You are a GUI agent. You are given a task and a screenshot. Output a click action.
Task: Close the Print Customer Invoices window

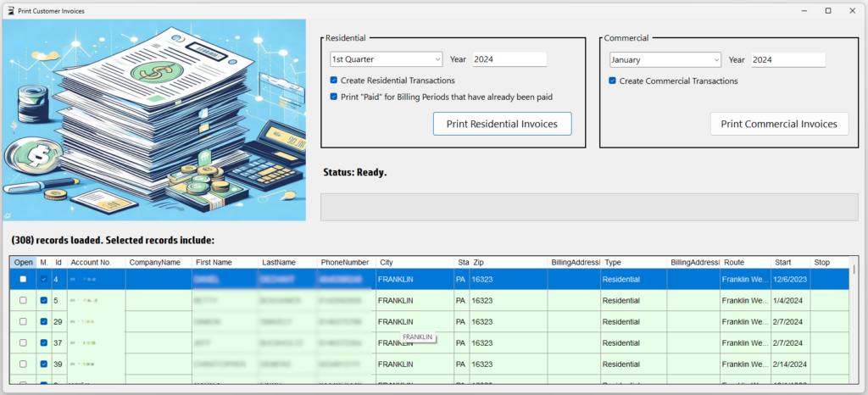(x=853, y=10)
